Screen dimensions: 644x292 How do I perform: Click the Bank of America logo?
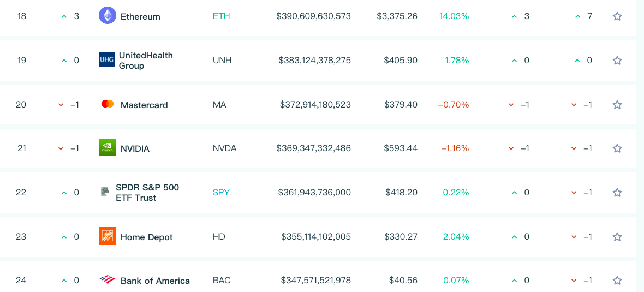click(x=108, y=279)
